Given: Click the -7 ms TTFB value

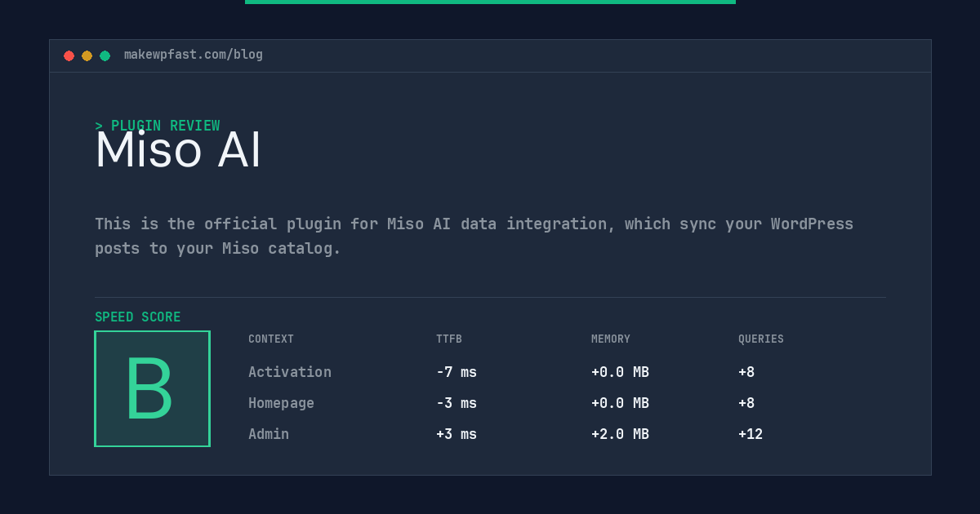Looking at the screenshot, I should (x=457, y=372).
